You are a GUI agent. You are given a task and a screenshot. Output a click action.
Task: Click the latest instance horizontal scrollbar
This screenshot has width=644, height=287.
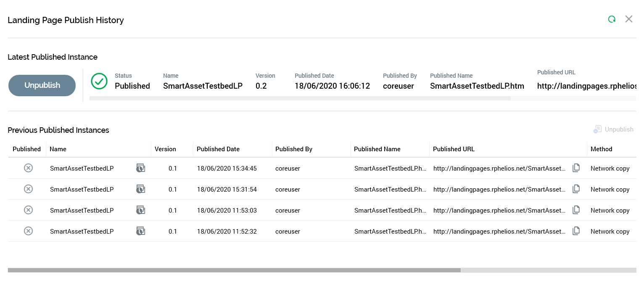(300, 98)
